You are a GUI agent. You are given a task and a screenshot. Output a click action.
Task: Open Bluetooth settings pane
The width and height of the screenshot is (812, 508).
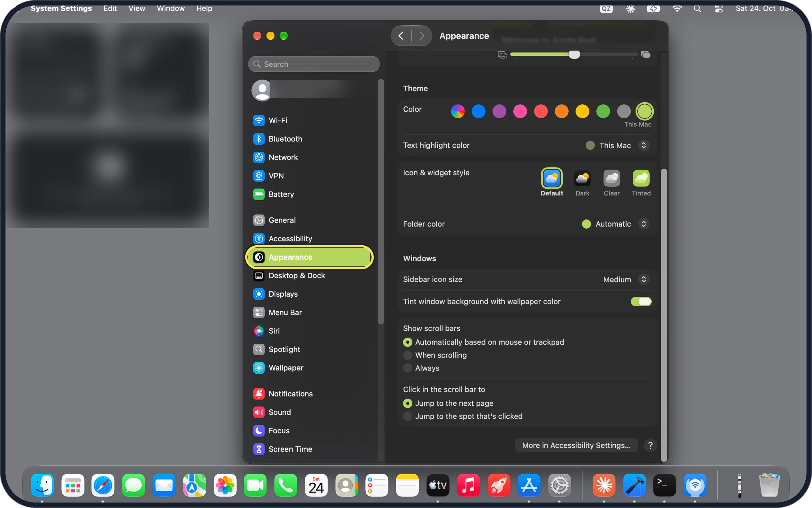(x=310, y=139)
